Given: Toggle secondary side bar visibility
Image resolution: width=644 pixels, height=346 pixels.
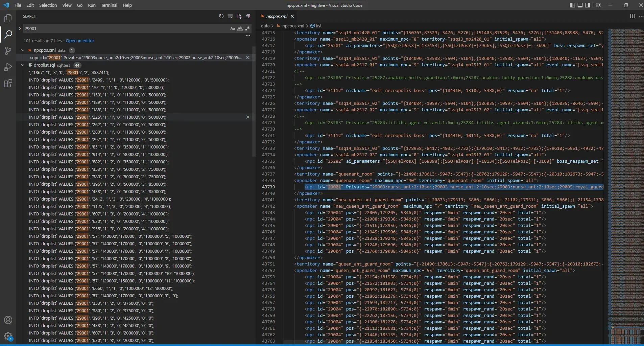Looking at the screenshot, I should tap(588, 5).
